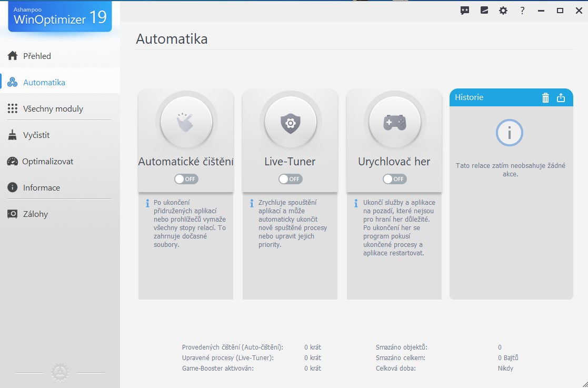Click the Urychlovač her gamepad icon
The width and height of the screenshot is (588, 388).
click(x=394, y=123)
